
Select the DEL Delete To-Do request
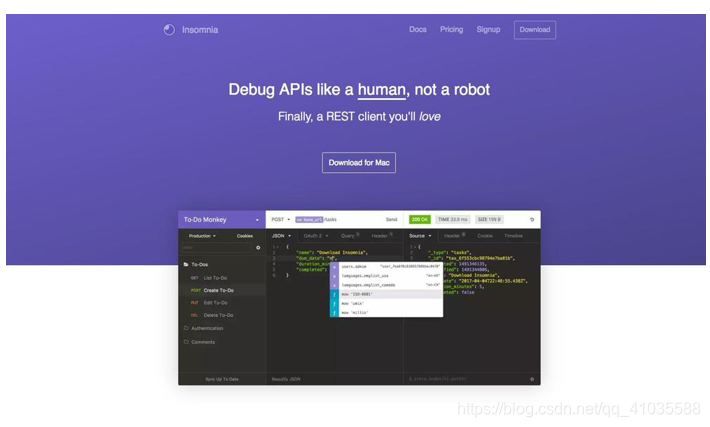[221, 315]
